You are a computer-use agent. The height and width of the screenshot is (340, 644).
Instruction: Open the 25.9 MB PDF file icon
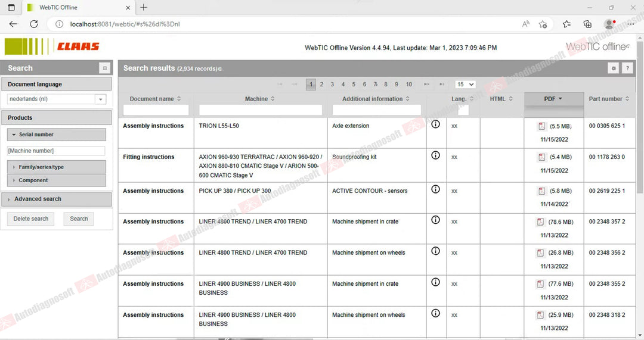540,315
